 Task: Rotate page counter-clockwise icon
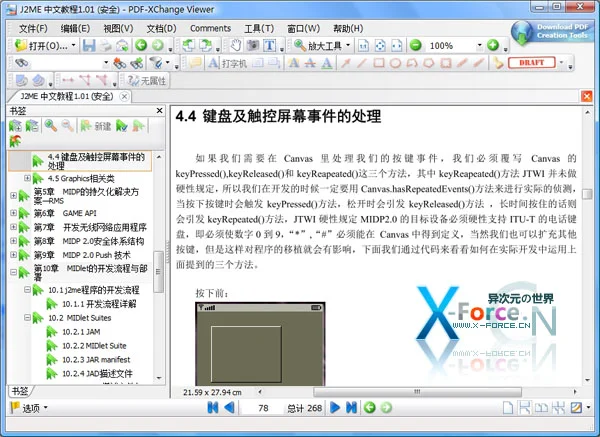click(189, 46)
